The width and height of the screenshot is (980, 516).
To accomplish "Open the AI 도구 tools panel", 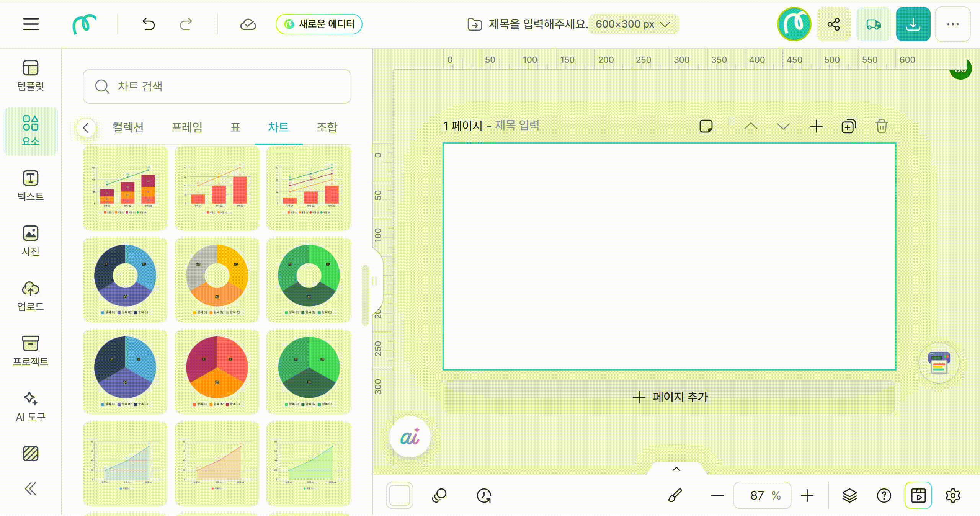I will tap(30, 406).
